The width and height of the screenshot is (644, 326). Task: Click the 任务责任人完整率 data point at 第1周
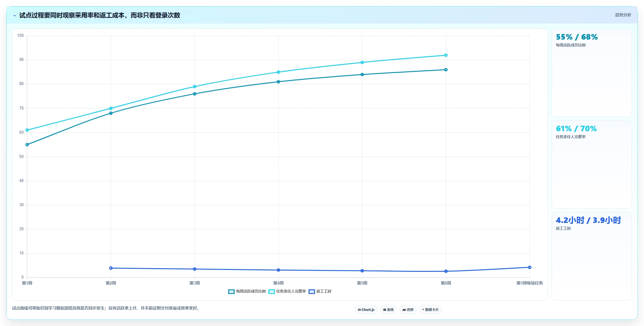[x=27, y=130]
